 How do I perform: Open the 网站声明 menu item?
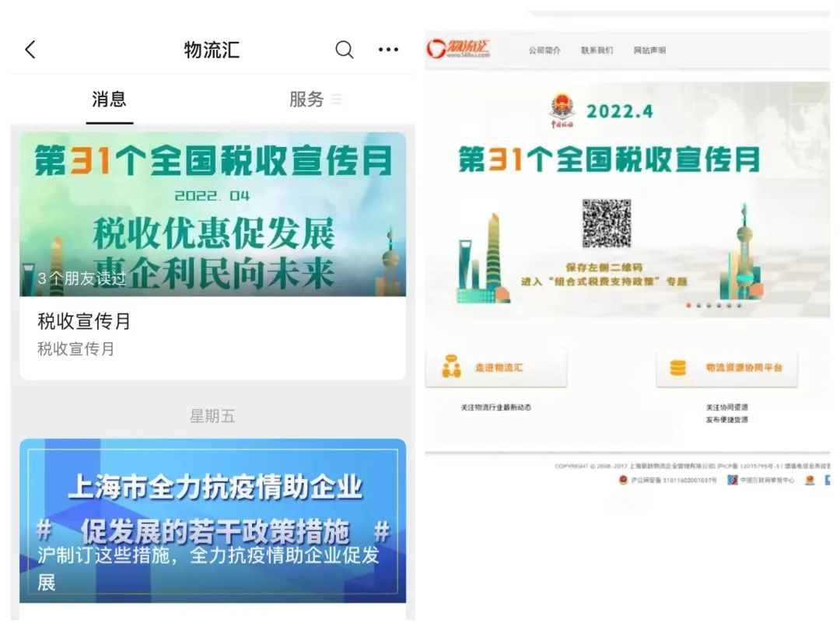[649, 51]
